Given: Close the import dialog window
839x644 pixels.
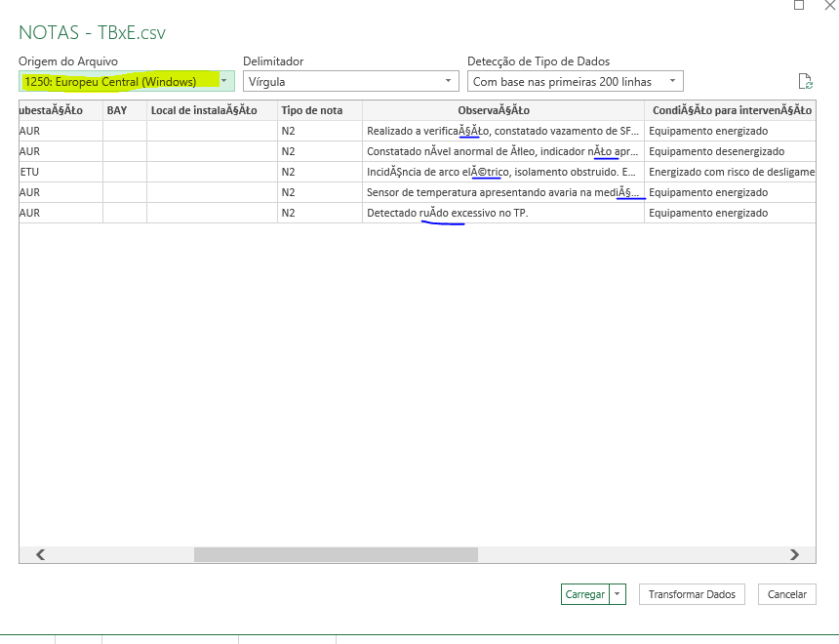Looking at the screenshot, I should [831, 5].
